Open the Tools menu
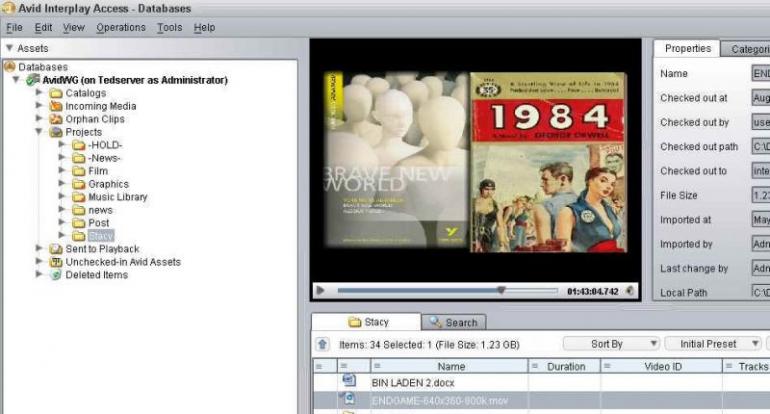770x414 pixels. click(x=169, y=28)
